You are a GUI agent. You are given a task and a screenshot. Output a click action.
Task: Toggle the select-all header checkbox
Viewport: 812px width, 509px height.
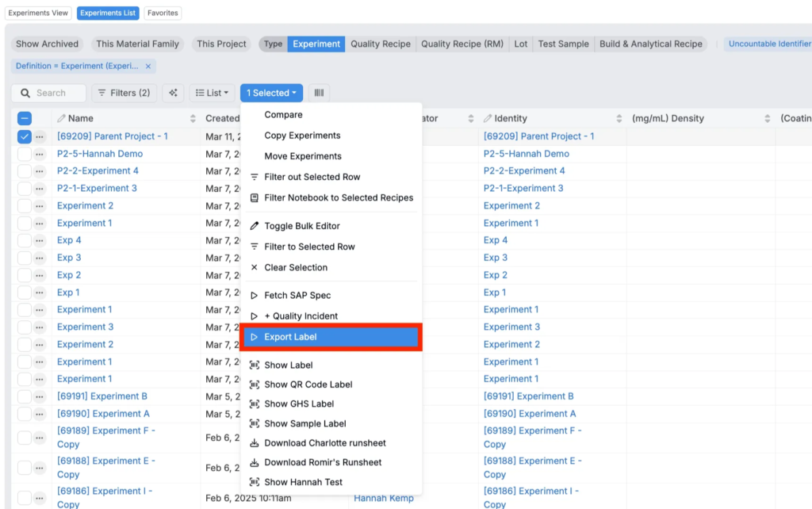(x=25, y=119)
